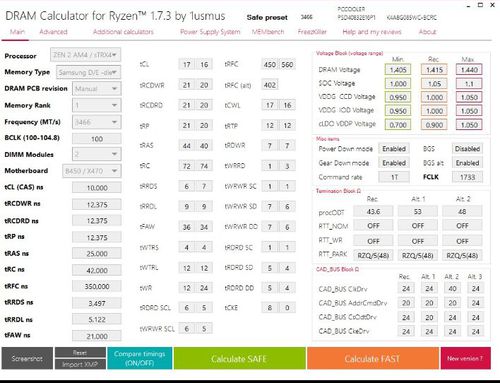The width and height of the screenshot is (500, 383).
Task: Expand DRAM PCB revision dropdown
Action: pos(97,89)
